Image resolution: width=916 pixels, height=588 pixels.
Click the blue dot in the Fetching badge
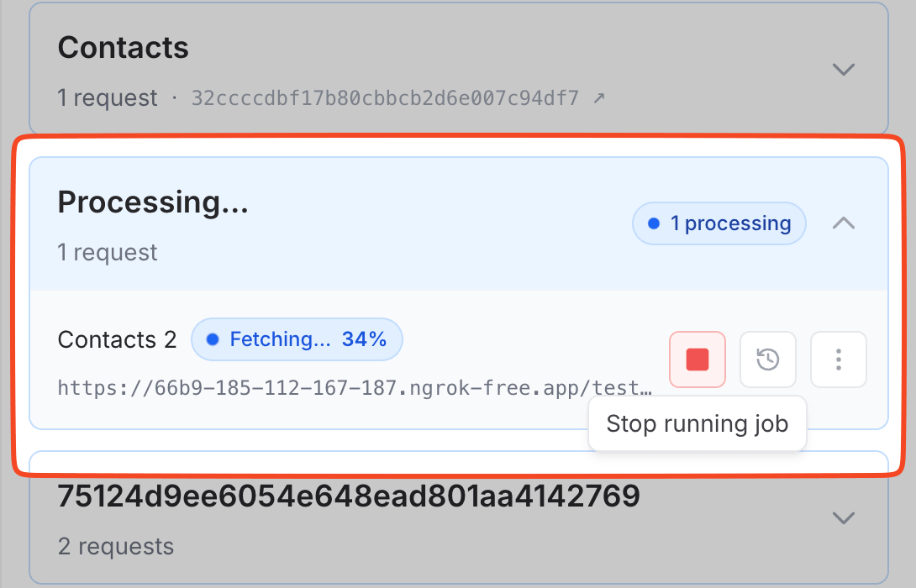coord(213,339)
